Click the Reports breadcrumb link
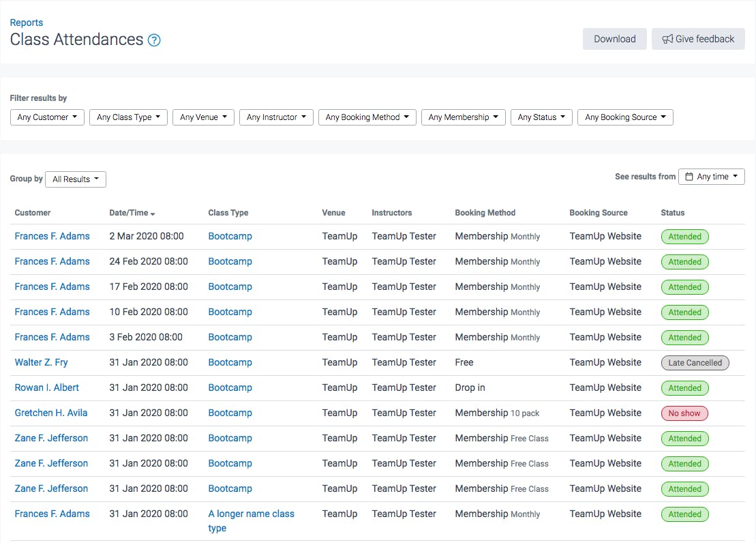This screenshot has width=756, height=543. point(27,22)
